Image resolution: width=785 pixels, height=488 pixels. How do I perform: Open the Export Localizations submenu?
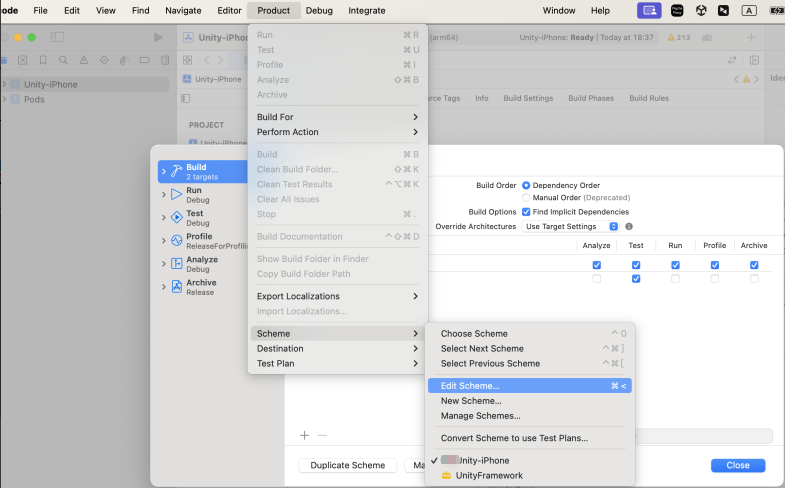pos(337,296)
